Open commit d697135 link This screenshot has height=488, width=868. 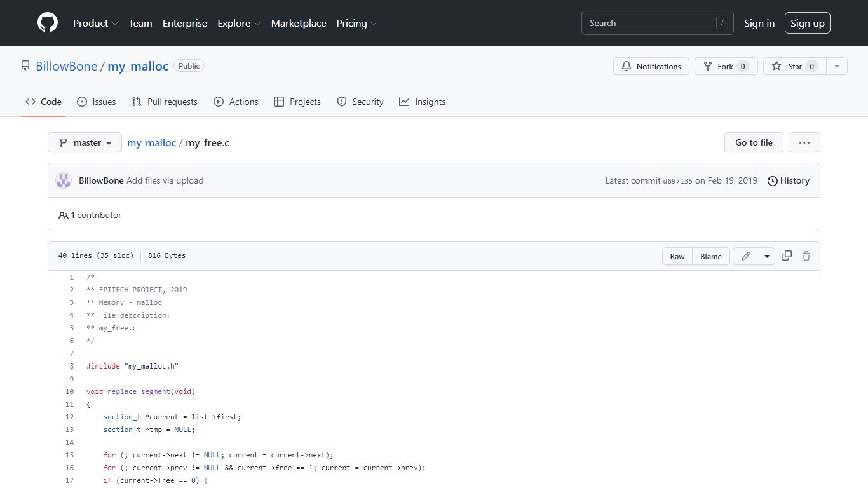click(x=677, y=181)
